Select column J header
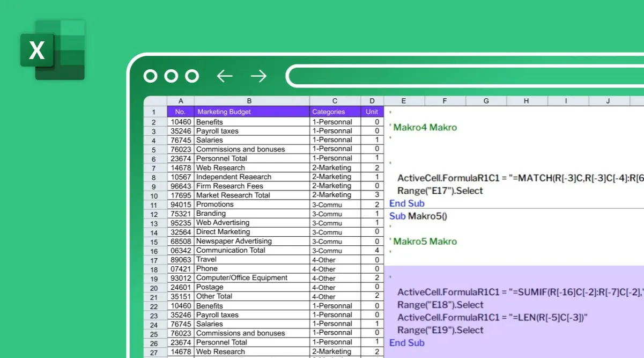 (x=609, y=101)
